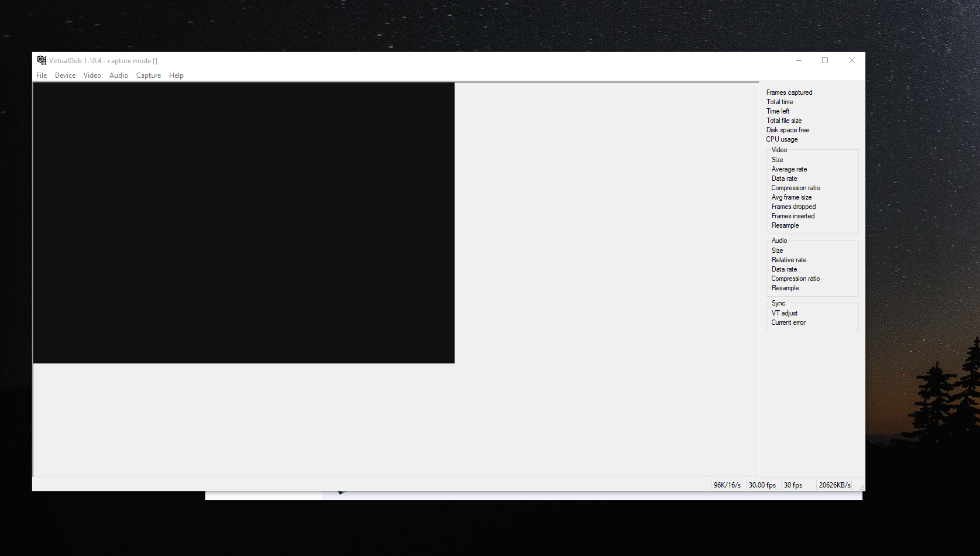Click the 20626KB/s status bar entry

coord(834,485)
